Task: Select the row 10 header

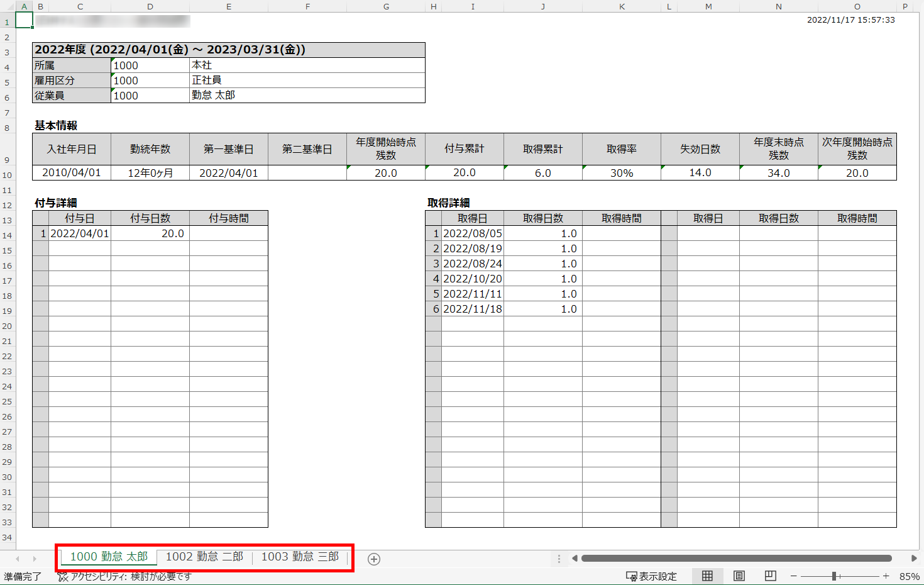Action: pyautogui.click(x=7, y=175)
